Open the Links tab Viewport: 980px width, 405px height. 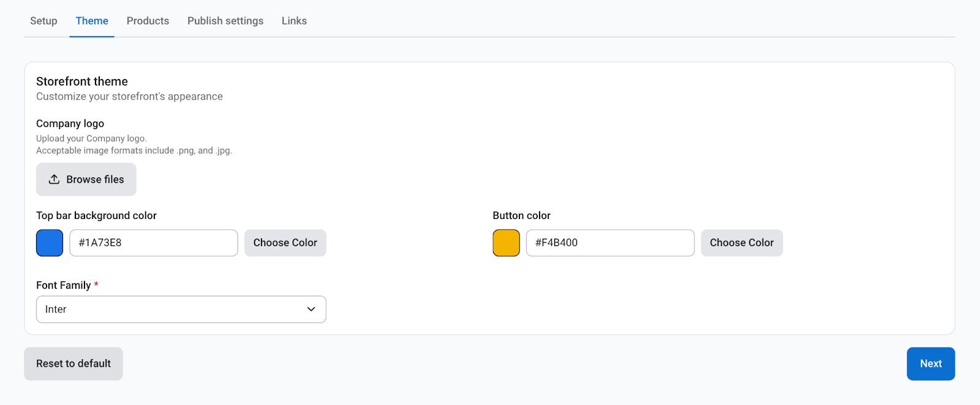pos(294,21)
